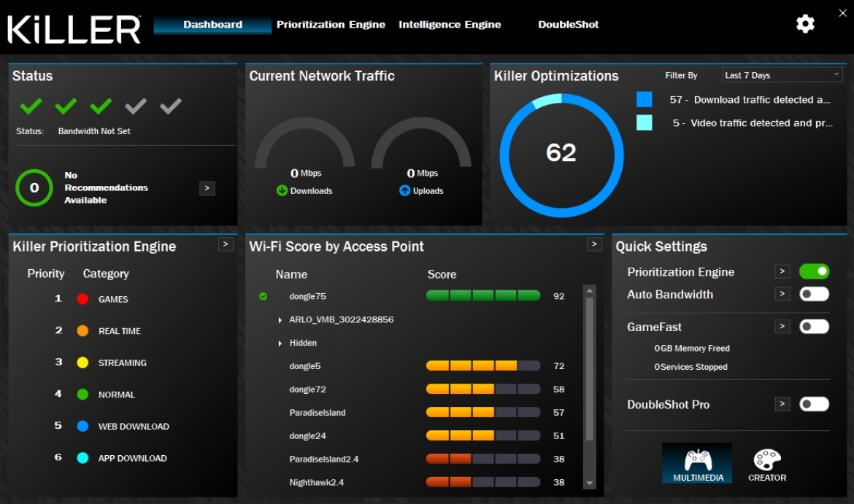Enable the DoubleShot Pro toggle
The width and height of the screenshot is (854, 504).
[815, 404]
